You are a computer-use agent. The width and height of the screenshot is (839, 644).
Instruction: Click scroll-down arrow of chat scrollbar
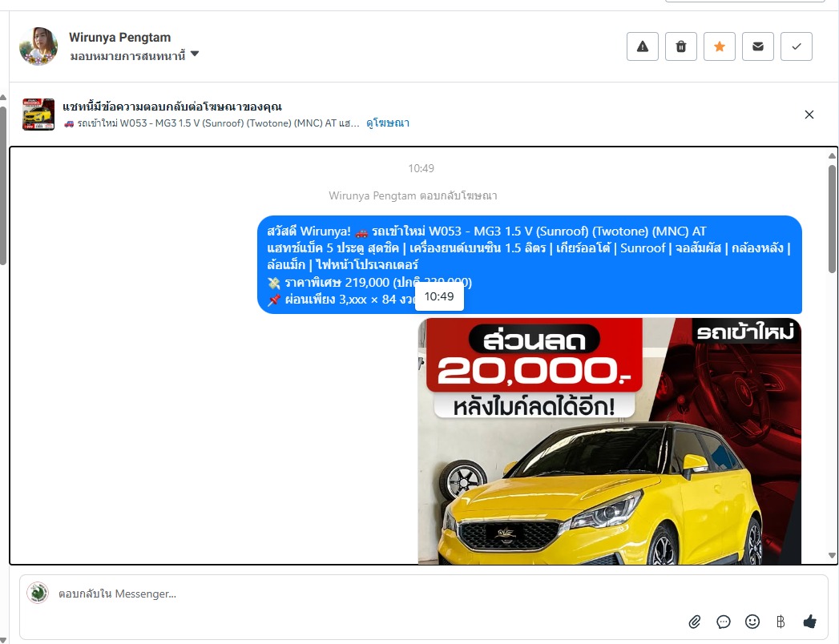point(832,555)
